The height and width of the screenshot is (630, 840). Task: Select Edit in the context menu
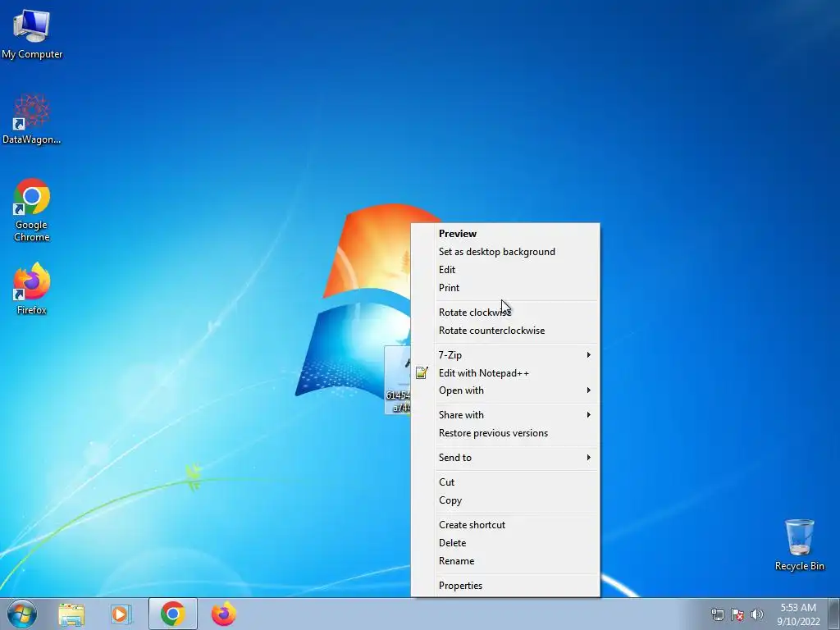pos(505,269)
